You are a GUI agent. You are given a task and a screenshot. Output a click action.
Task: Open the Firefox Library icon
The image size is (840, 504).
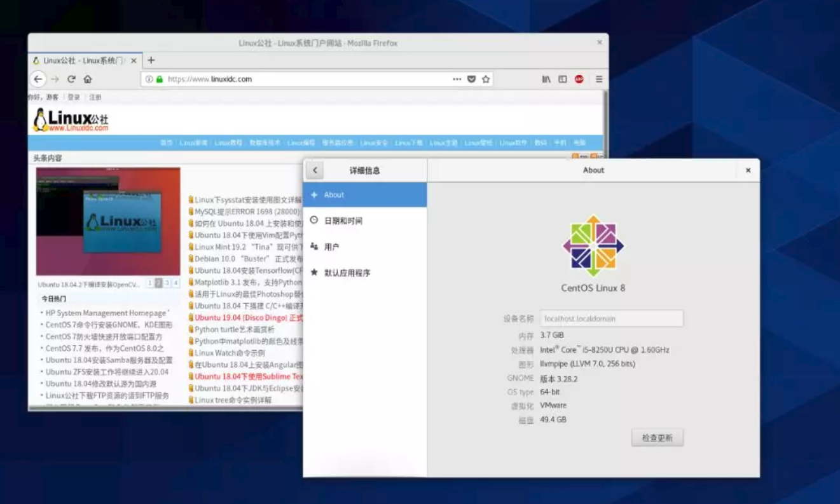point(546,79)
